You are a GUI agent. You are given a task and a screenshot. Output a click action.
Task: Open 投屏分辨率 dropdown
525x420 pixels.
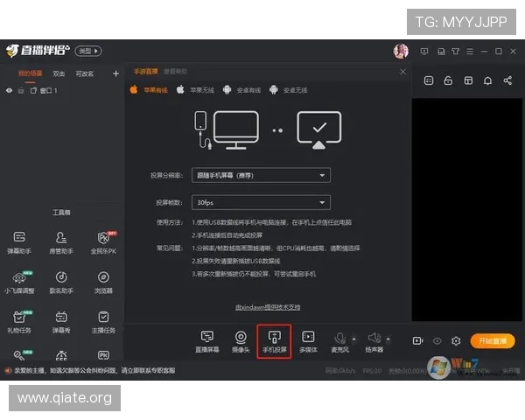pos(261,175)
